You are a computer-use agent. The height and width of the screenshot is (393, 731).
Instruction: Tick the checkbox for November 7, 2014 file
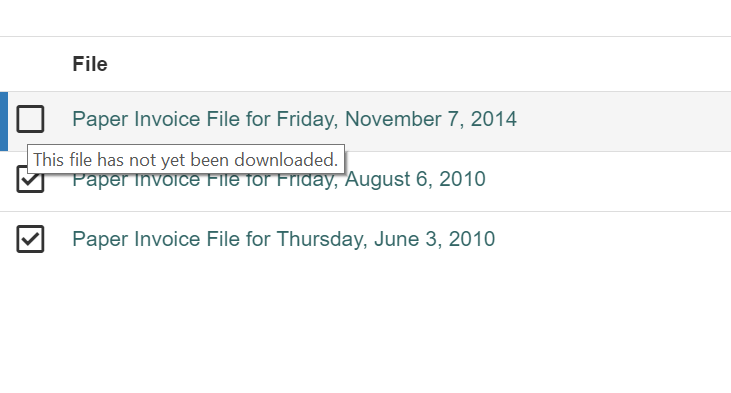tap(30, 119)
